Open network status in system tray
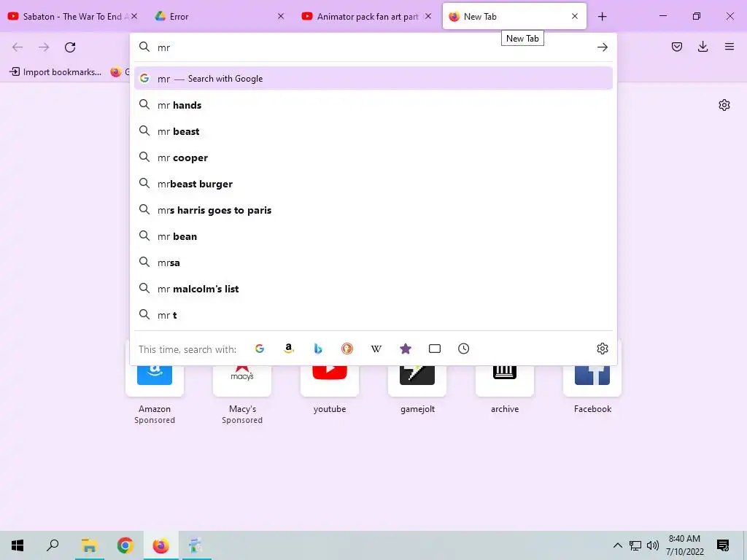747x560 pixels. (x=635, y=545)
